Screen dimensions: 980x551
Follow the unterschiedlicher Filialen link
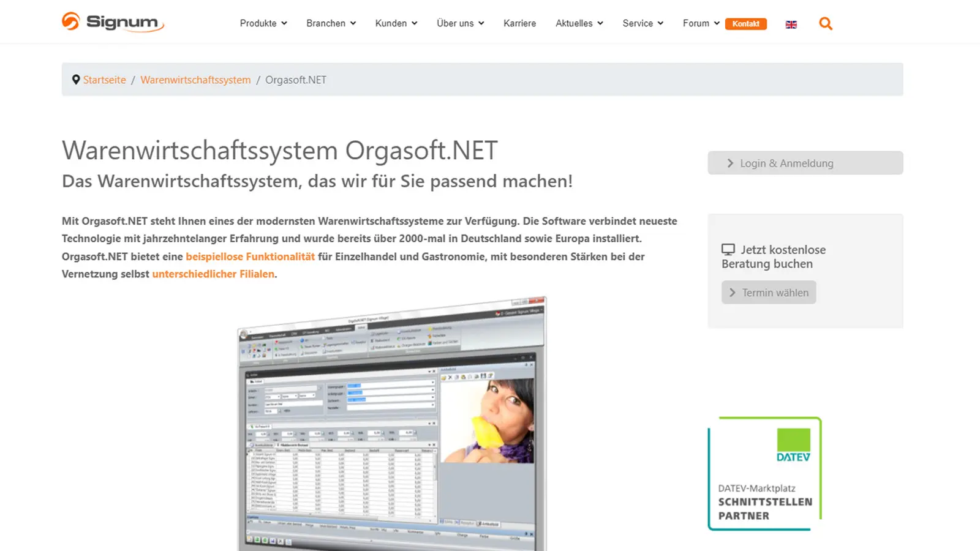(x=213, y=274)
